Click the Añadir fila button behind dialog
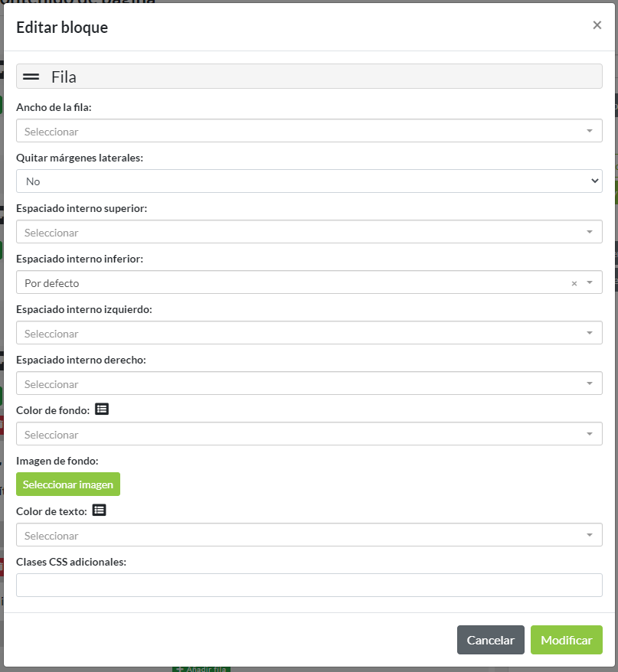This screenshot has height=672, width=618. pos(201,669)
